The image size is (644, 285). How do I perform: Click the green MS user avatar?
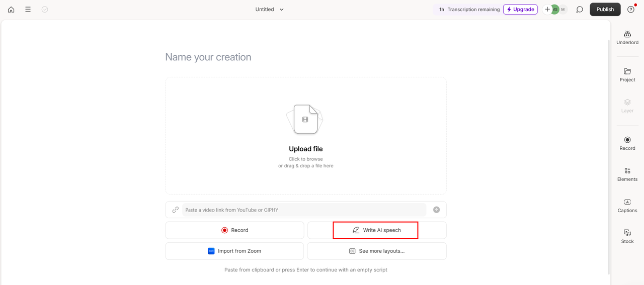tap(555, 10)
